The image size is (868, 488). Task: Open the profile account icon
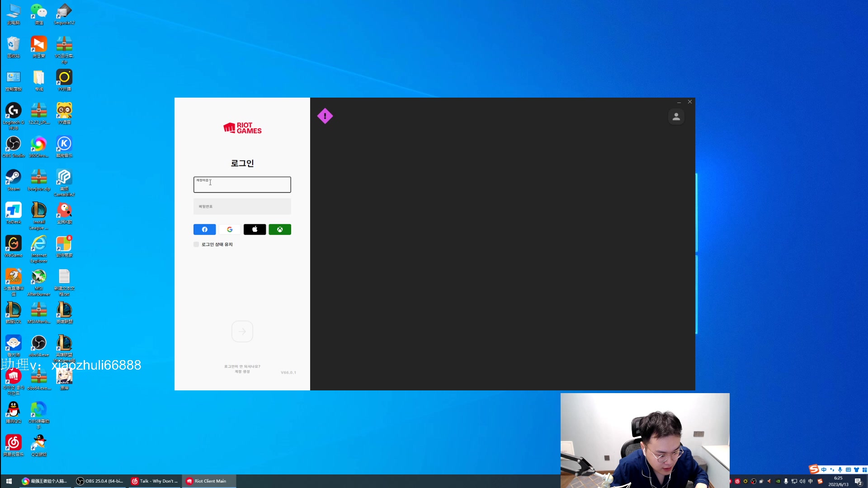(x=676, y=117)
